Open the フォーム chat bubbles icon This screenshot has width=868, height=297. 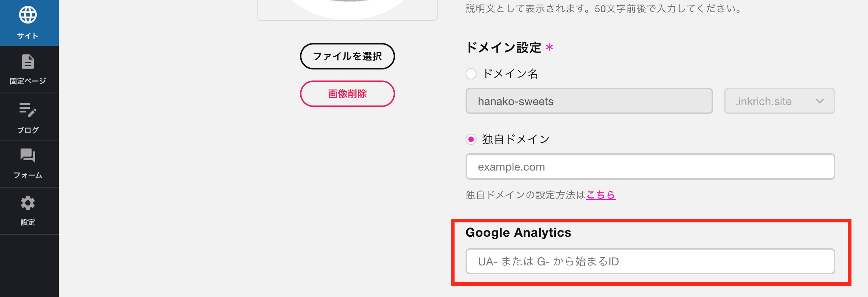click(x=28, y=156)
